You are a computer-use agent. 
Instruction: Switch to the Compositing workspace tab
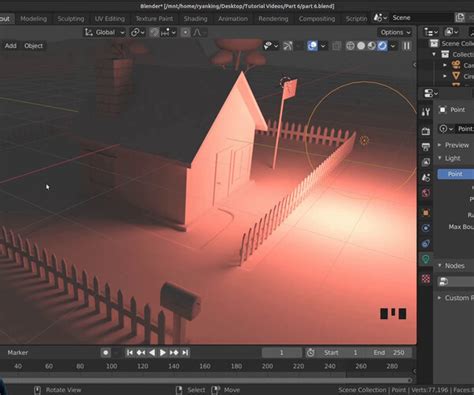pos(317,19)
